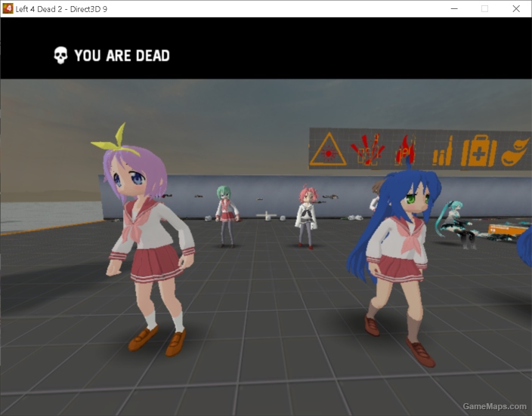The width and height of the screenshot is (532, 416).
Task: Click the orange ammo bars icon
Action: (443, 151)
